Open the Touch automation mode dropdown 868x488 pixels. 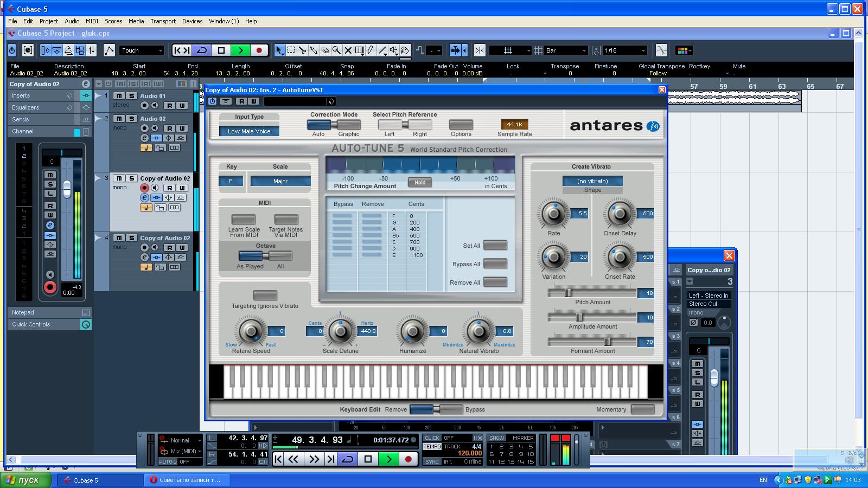tap(141, 50)
